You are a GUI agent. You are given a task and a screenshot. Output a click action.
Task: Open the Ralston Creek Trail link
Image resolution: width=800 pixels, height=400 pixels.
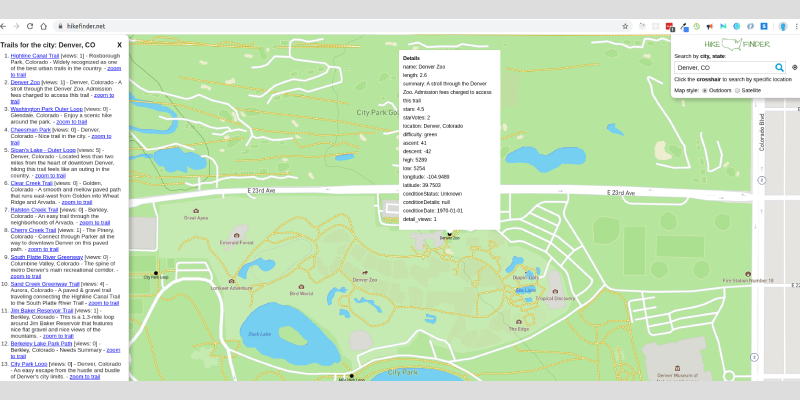click(x=34, y=210)
